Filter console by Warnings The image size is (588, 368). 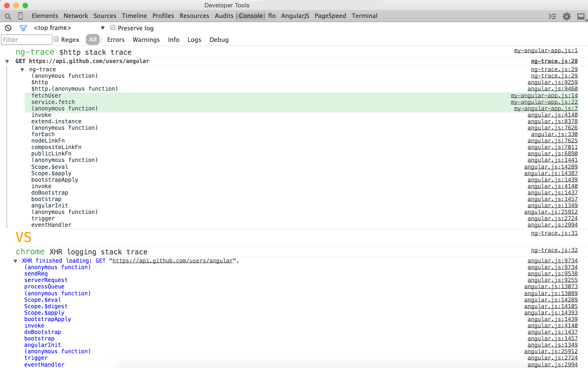(x=146, y=40)
